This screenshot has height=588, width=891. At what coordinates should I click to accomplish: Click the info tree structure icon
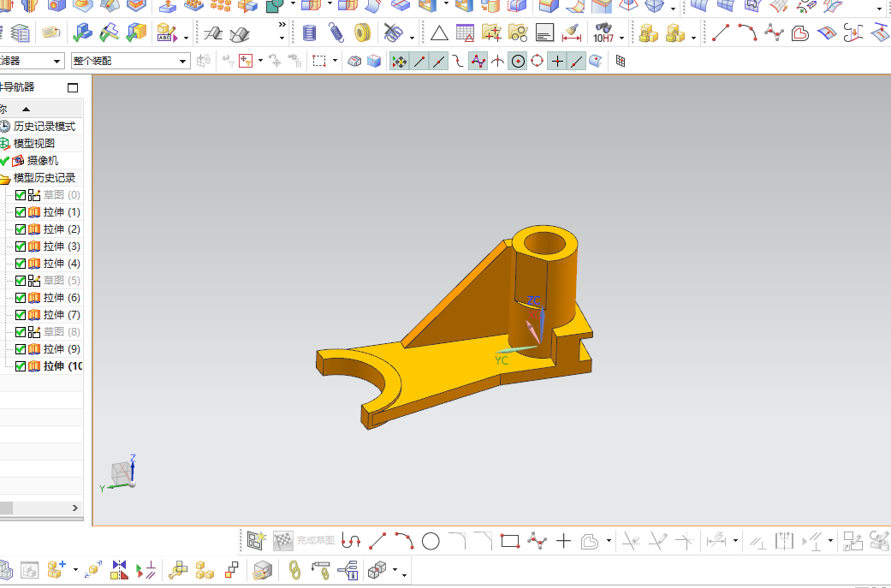[x=347, y=569]
